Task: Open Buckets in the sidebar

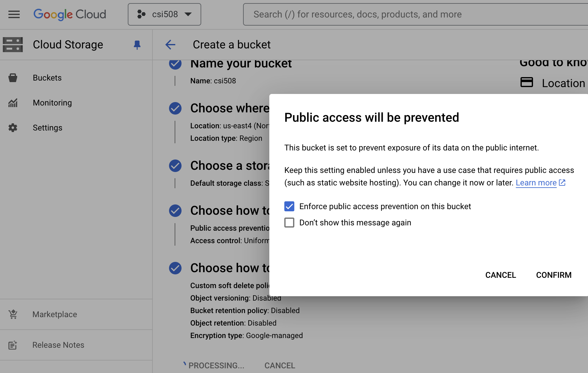Action: [47, 78]
